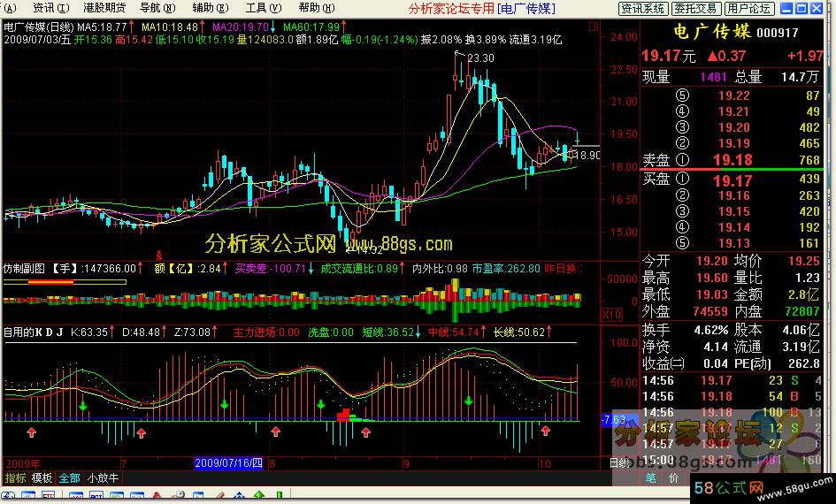836x504 pixels.
Task: Click the 市盈率:262.80 label
Action: [x=506, y=269]
